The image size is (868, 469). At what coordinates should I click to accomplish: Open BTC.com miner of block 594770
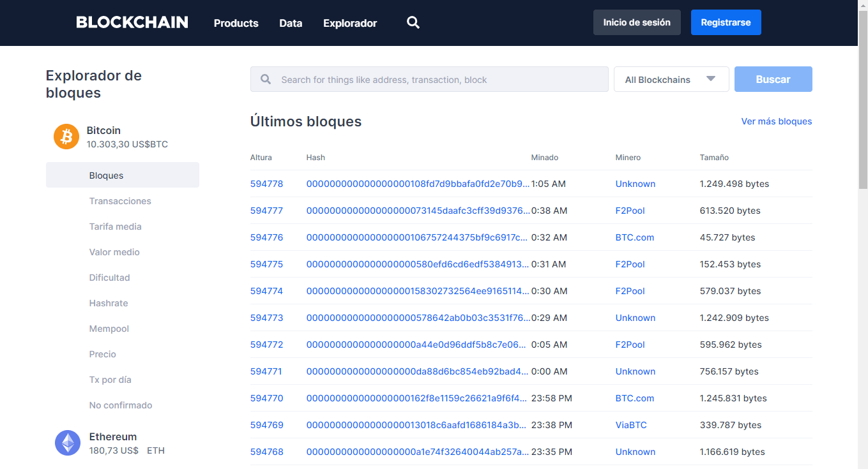click(635, 398)
